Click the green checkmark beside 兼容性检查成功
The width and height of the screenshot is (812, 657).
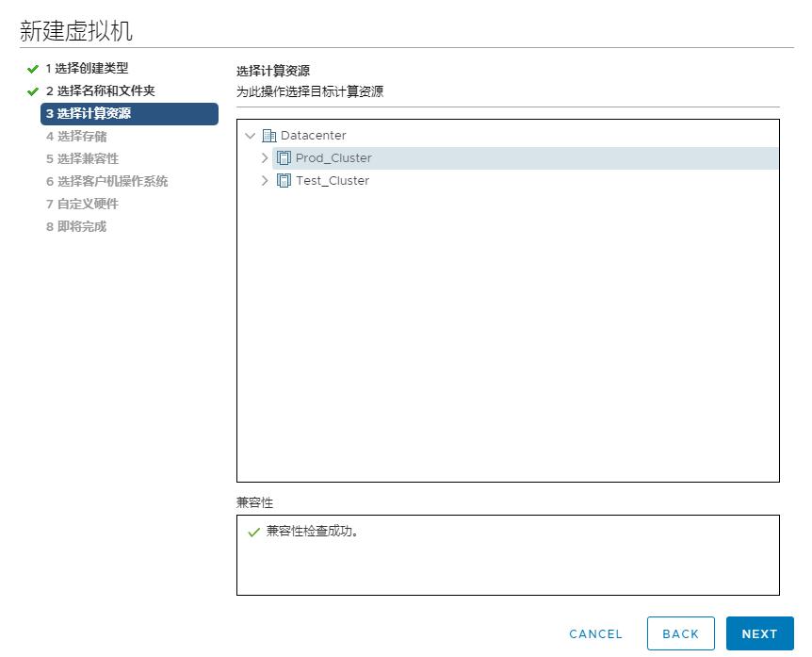point(252,531)
